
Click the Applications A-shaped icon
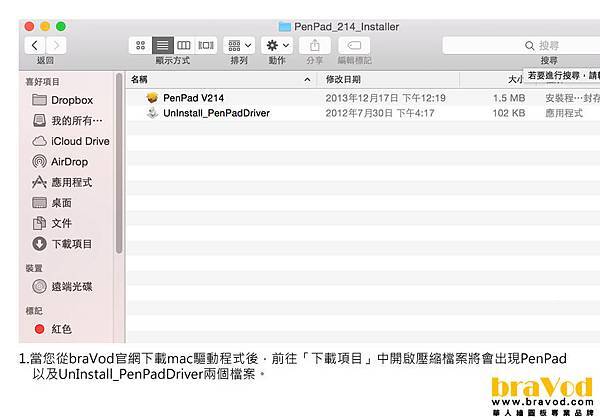(x=39, y=182)
